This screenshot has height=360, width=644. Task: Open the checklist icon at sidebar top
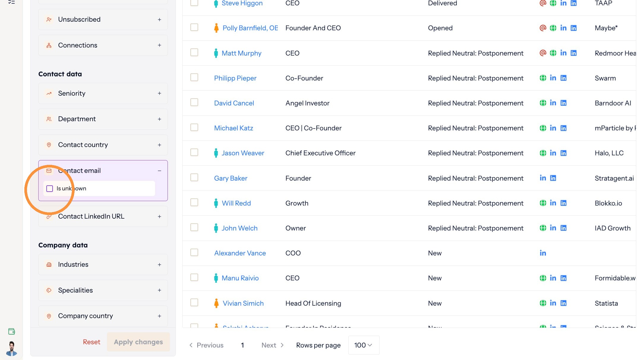[12, 2]
